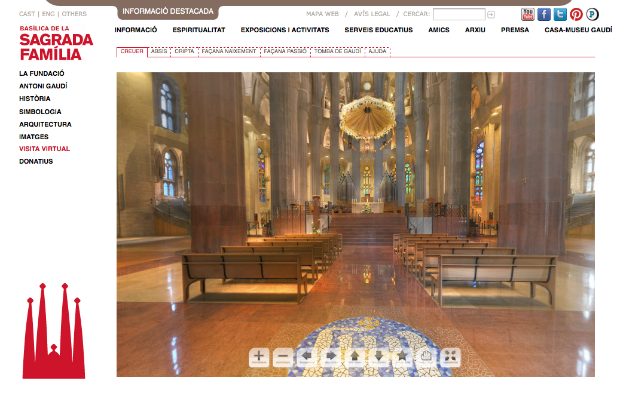
Task: Pan the panorama right with arrow
Action: [331, 357]
